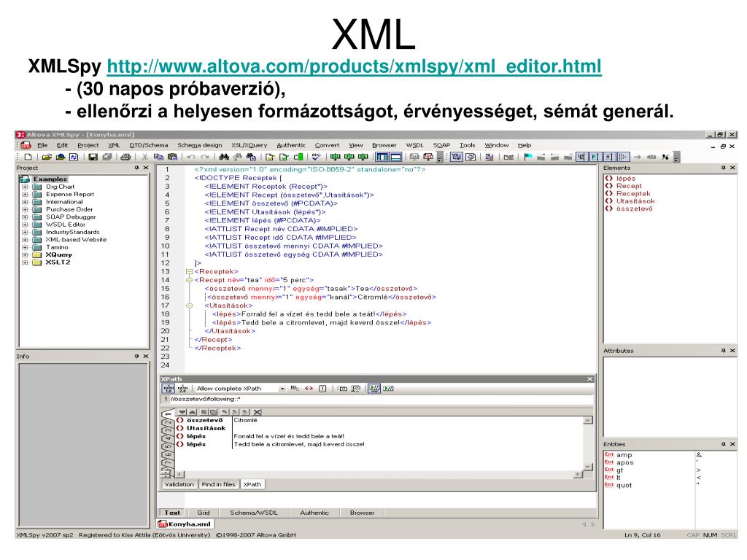747x560 pixels.
Task: Select the quot entity entry
Action: tap(624, 485)
